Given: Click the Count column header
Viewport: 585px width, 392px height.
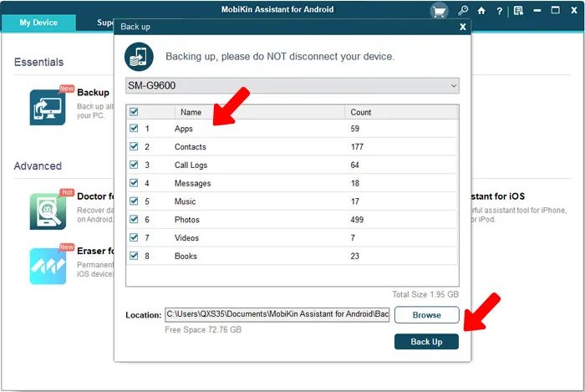Looking at the screenshot, I should click(x=361, y=112).
